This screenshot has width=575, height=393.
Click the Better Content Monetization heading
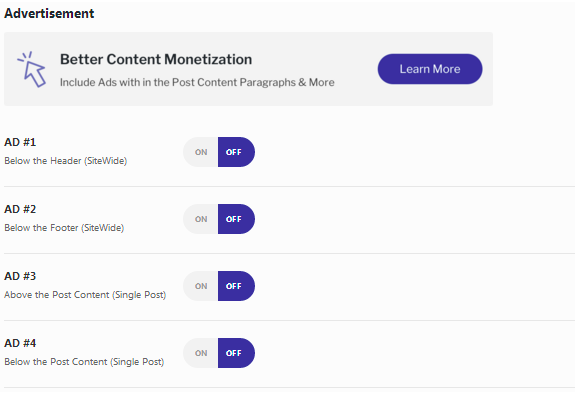156,59
